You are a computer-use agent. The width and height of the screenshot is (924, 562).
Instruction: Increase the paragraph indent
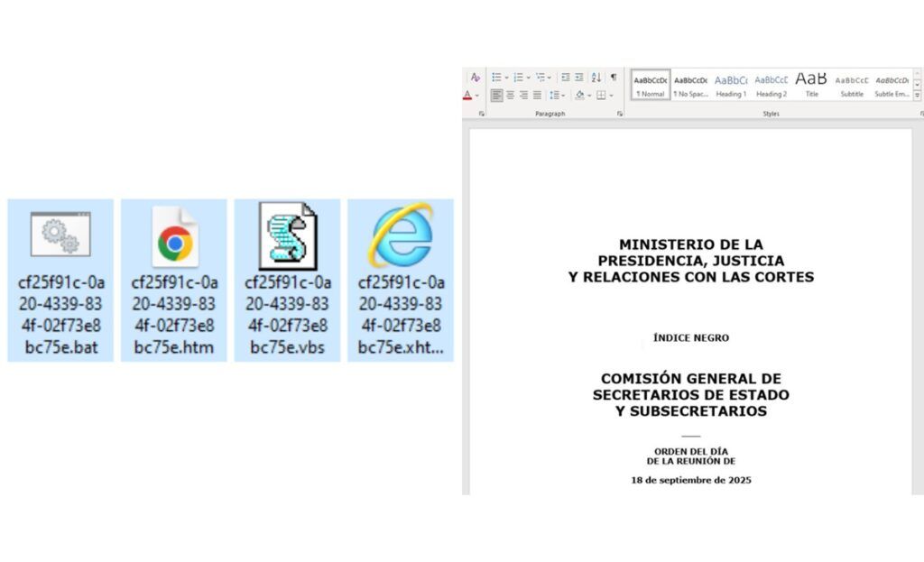point(579,77)
